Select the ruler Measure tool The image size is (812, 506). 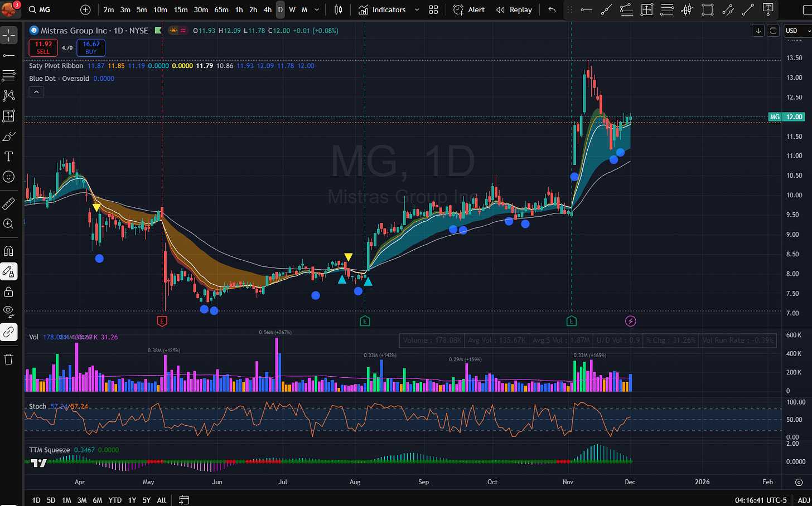(x=9, y=203)
